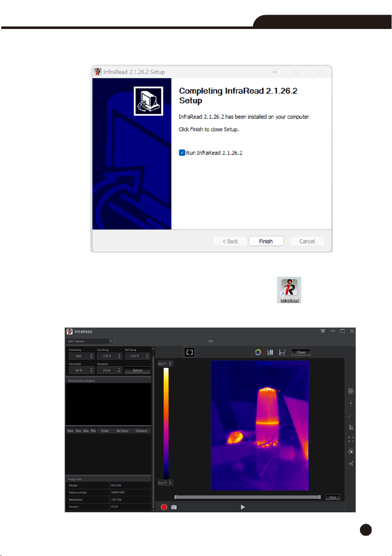Click Finish in the Setup window
The image size is (392, 556).
(x=266, y=241)
